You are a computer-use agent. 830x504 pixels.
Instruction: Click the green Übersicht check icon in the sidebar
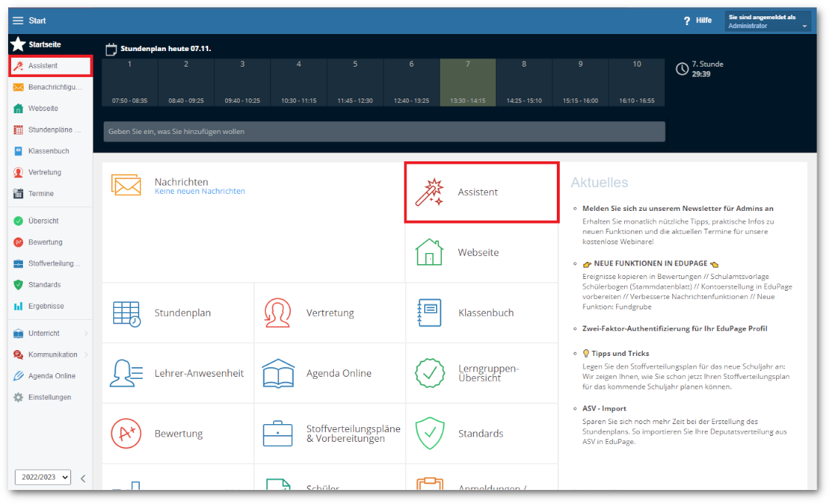(x=19, y=221)
